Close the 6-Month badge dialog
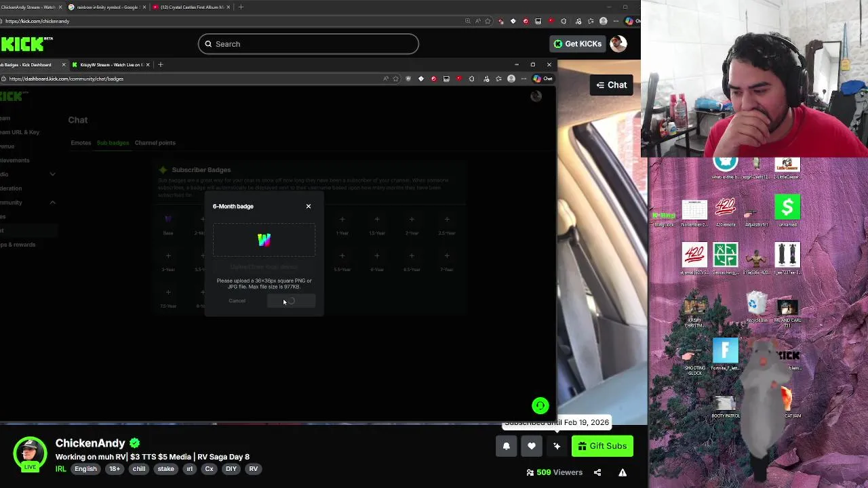The image size is (868, 488). [x=309, y=206]
